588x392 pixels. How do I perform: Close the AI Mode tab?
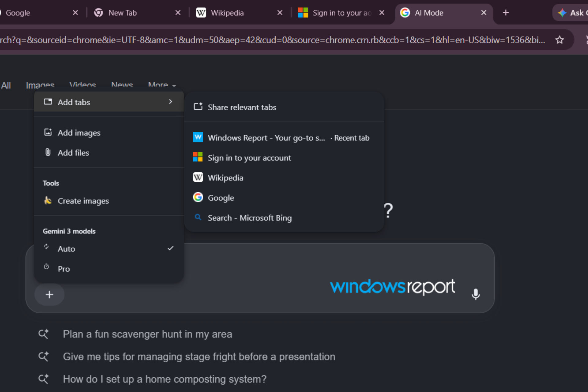point(484,13)
